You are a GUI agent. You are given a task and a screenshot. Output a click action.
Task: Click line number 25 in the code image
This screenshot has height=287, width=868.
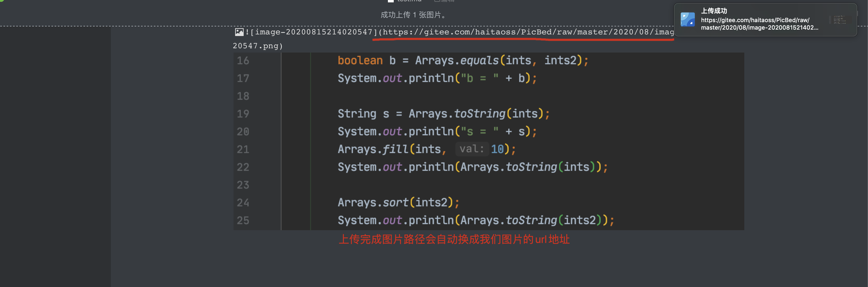pyautogui.click(x=243, y=221)
